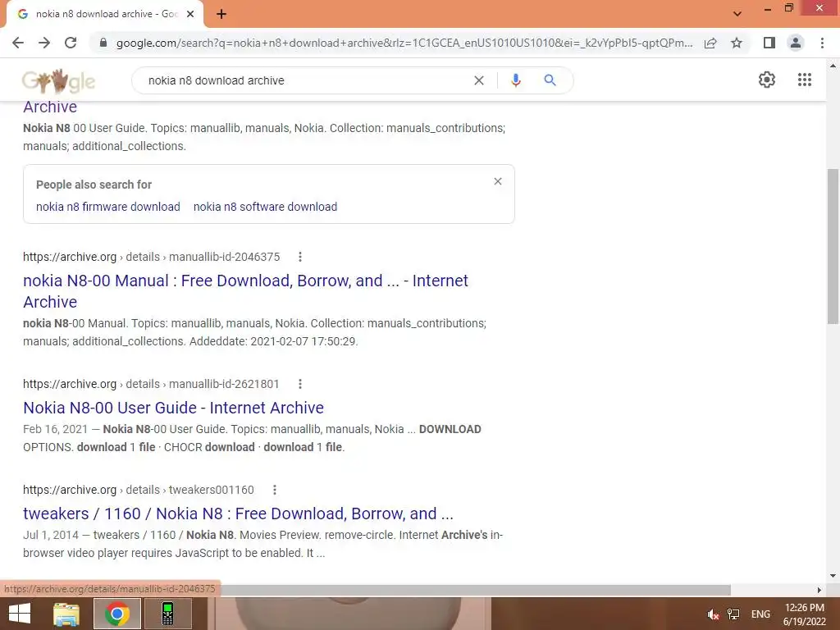Click archive.org URL above tweakers001160
Viewport: 840px width, 630px height.
[x=138, y=490]
